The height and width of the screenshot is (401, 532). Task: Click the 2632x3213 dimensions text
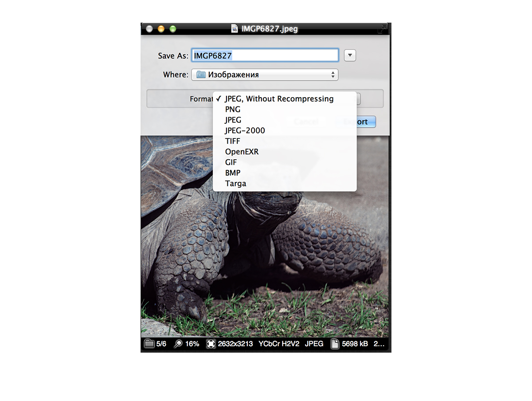click(235, 344)
